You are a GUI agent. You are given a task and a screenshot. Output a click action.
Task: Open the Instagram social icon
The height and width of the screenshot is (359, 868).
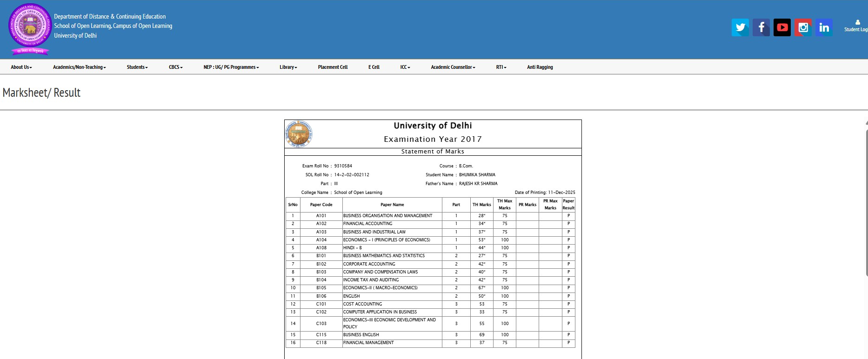[803, 27]
